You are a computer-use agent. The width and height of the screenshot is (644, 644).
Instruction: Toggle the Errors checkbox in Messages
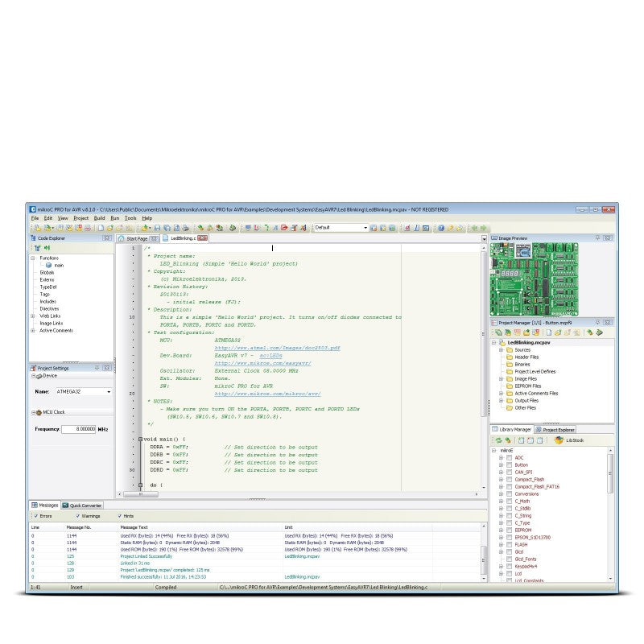pyautogui.click(x=35, y=515)
